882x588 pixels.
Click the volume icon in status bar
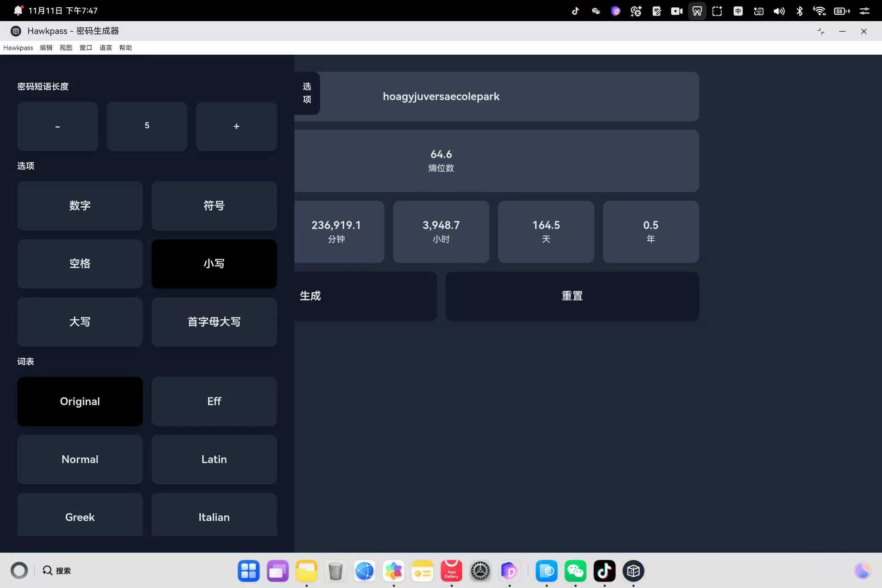click(779, 11)
